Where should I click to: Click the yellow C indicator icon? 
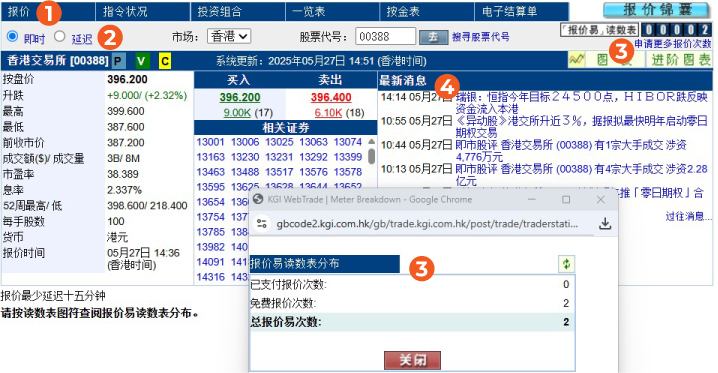pyautogui.click(x=165, y=61)
